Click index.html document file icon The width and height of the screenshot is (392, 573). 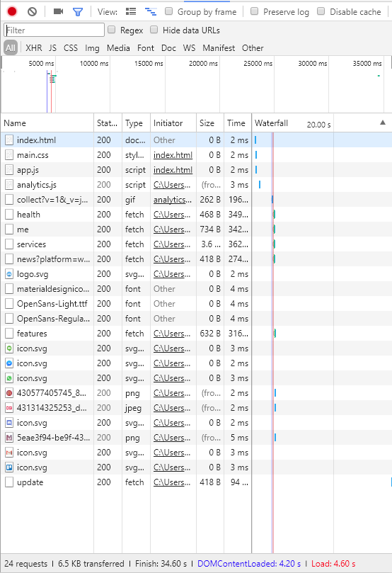pos(9,140)
